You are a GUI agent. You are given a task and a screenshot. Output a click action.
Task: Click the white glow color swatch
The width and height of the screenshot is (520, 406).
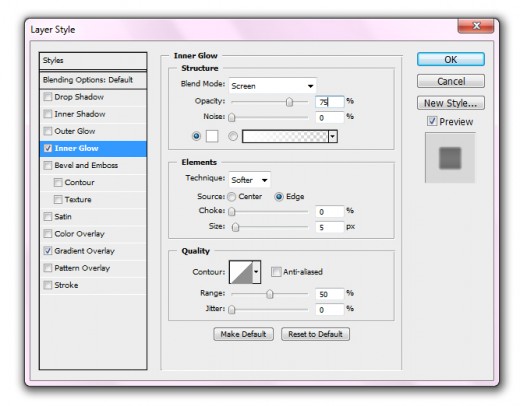[x=212, y=136]
